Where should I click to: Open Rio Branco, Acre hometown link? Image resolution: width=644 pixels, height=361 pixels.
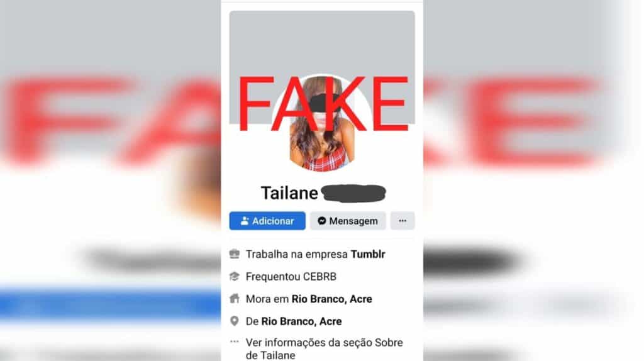click(301, 321)
